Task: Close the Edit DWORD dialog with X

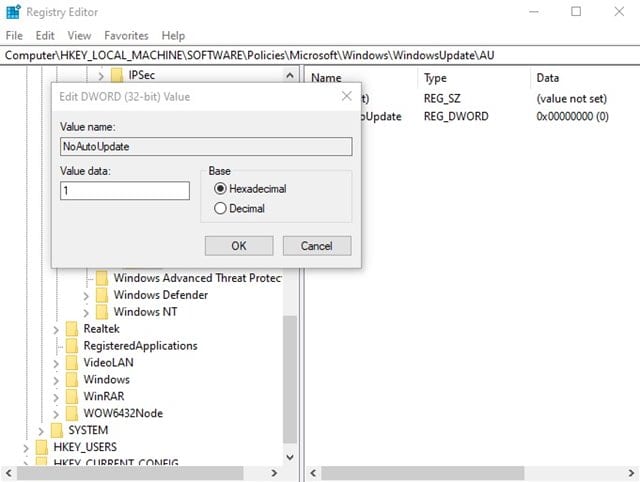Action: 346,96
